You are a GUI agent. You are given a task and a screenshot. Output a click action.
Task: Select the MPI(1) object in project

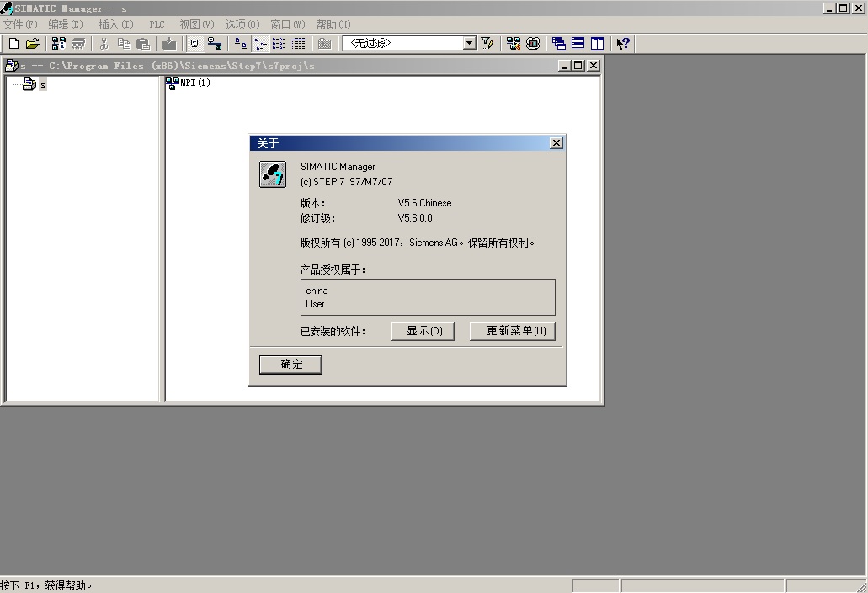(194, 83)
